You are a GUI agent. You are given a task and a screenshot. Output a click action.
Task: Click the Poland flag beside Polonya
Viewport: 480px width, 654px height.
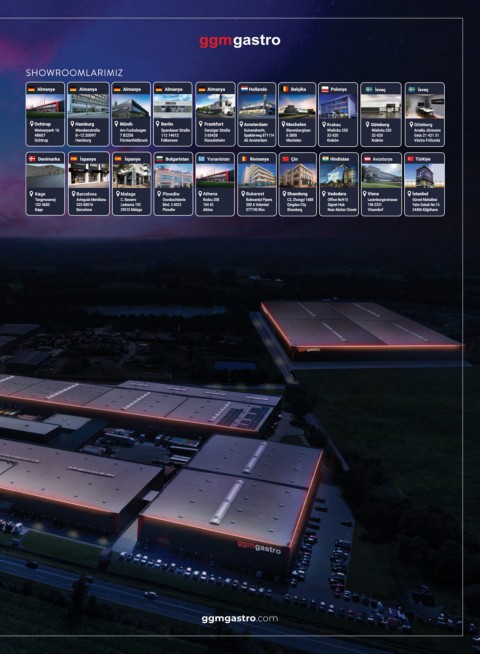(x=325, y=89)
